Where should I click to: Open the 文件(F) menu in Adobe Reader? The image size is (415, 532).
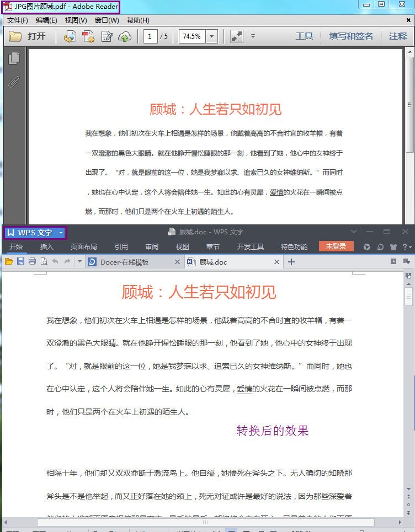tap(17, 20)
